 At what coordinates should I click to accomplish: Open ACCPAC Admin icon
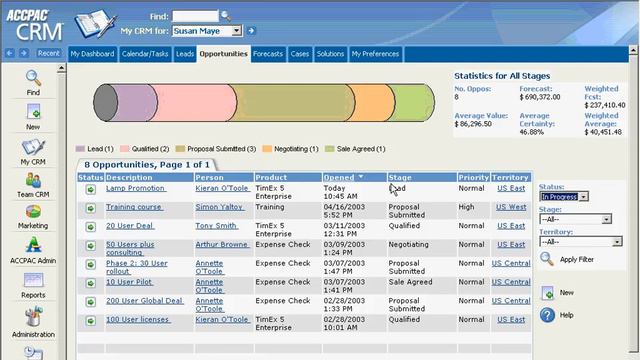(33, 245)
